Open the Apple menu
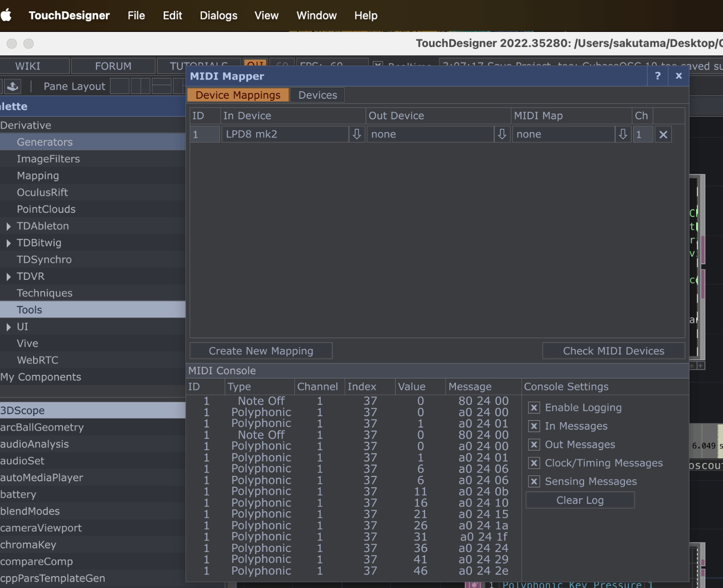 pos(6,15)
